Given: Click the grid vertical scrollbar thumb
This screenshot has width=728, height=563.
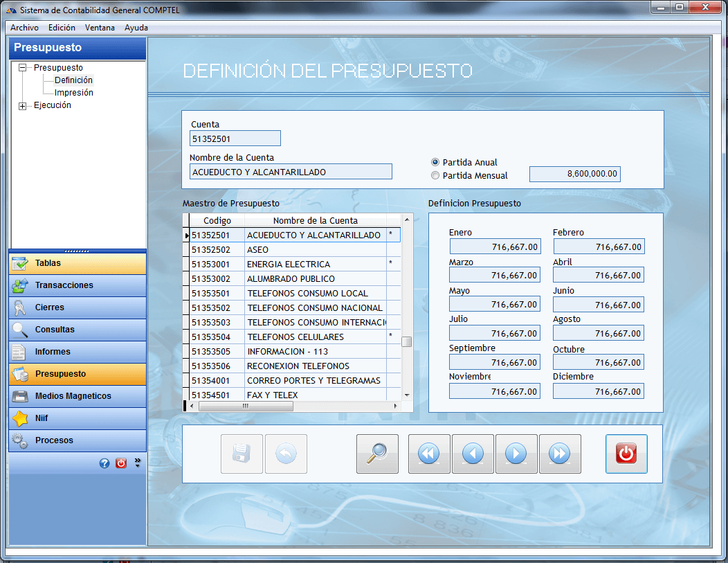Looking at the screenshot, I should (407, 342).
